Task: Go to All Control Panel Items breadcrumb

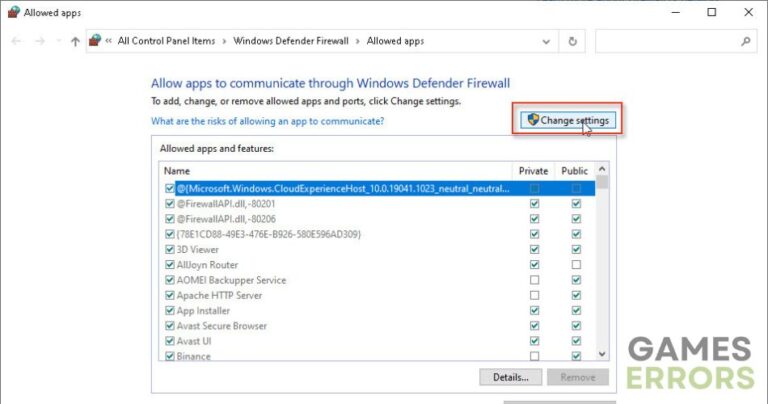Action: click(168, 42)
